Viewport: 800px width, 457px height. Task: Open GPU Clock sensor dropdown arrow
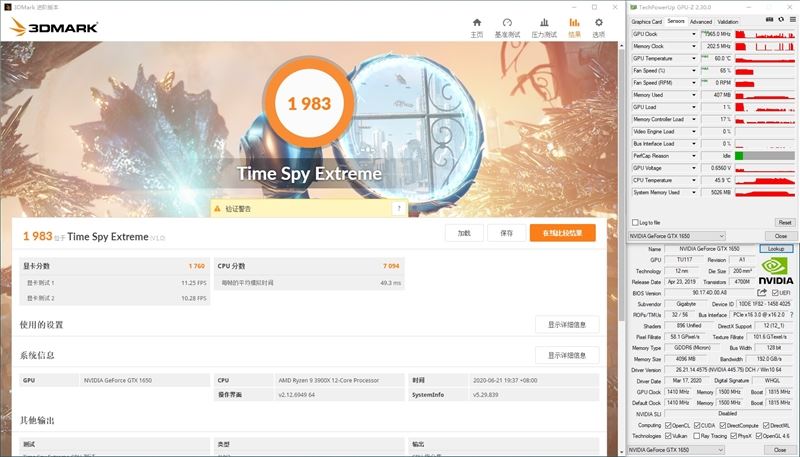[693, 34]
